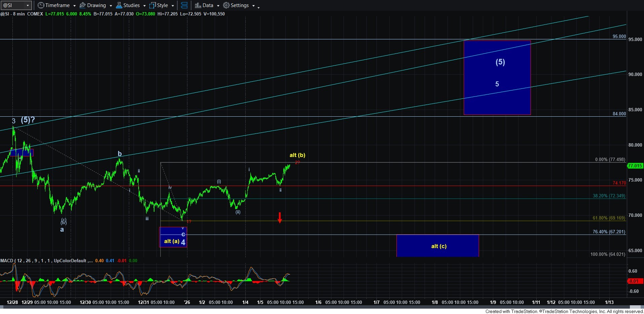Click the green 77.015 current price tag
The image size is (644, 314).
click(635, 166)
